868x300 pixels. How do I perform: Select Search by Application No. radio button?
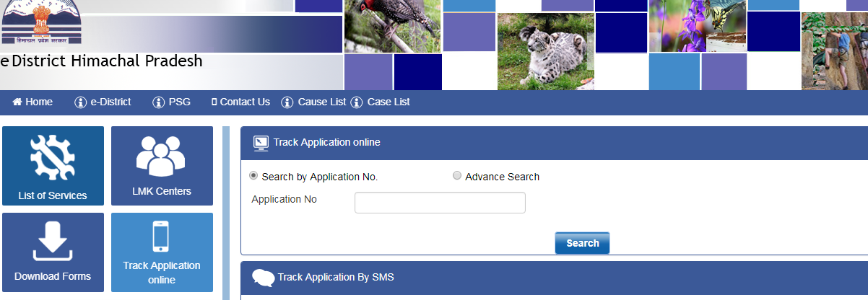[x=253, y=175]
